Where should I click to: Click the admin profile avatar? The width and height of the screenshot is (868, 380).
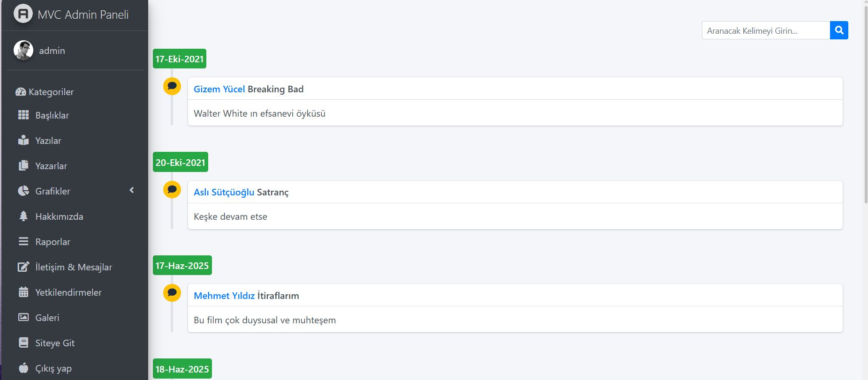(x=23, y=50)
